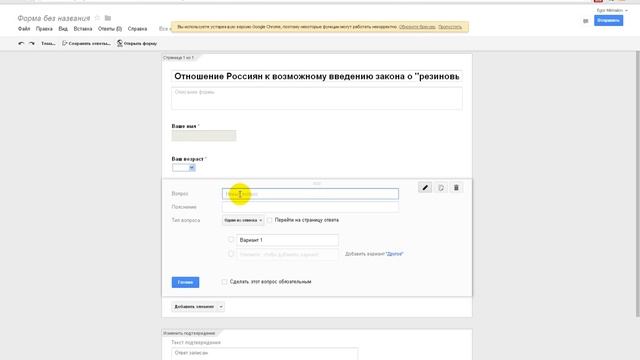Select the radio button beside Вариант 1
Image resolution: width=640 pixels, height=360 pixels.
[x=231, y=240]
